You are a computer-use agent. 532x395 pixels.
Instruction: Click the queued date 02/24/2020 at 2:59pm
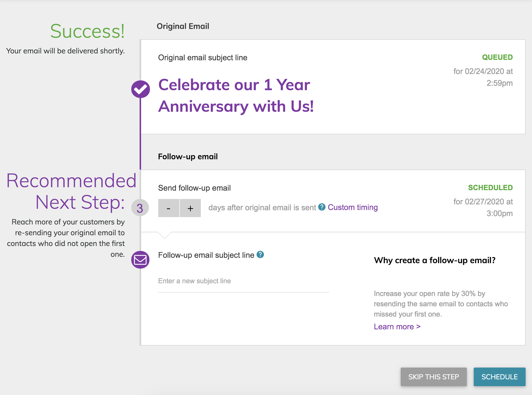483,77
